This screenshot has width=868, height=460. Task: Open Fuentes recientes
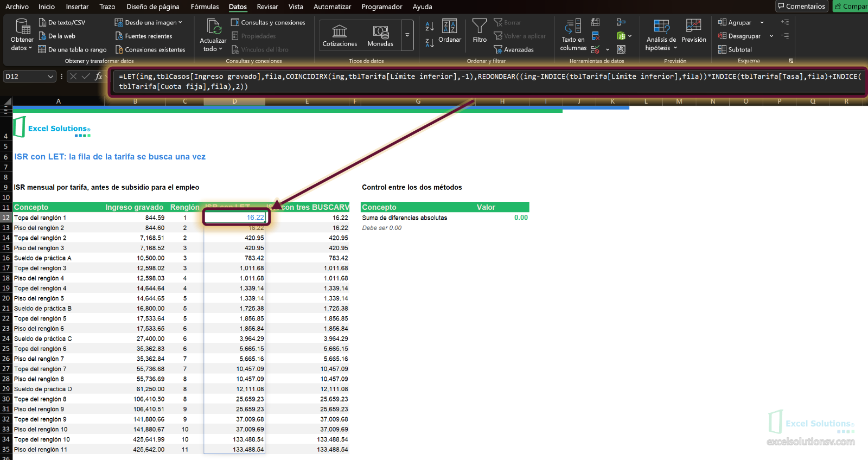click(x=143, y=36)
